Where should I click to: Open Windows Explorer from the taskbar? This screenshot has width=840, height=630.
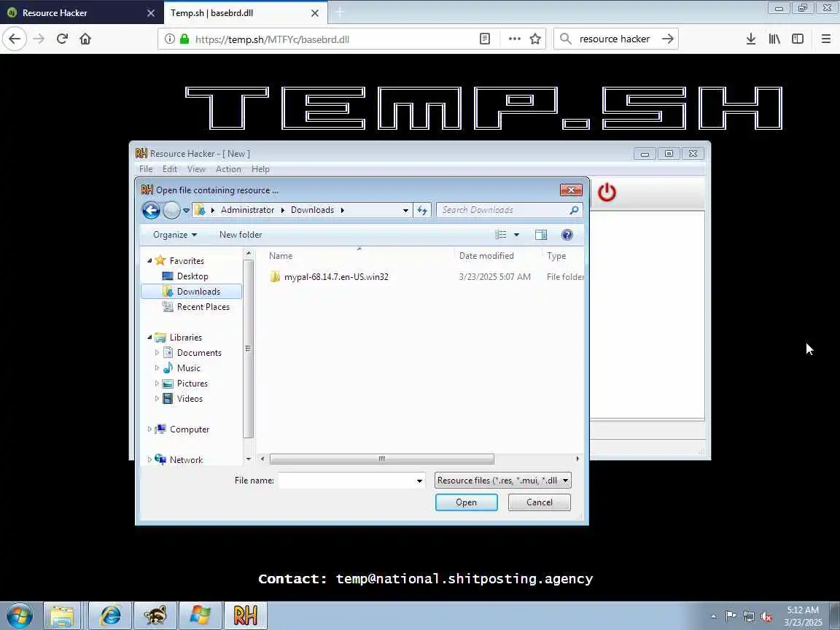click(x=62, y=615)
